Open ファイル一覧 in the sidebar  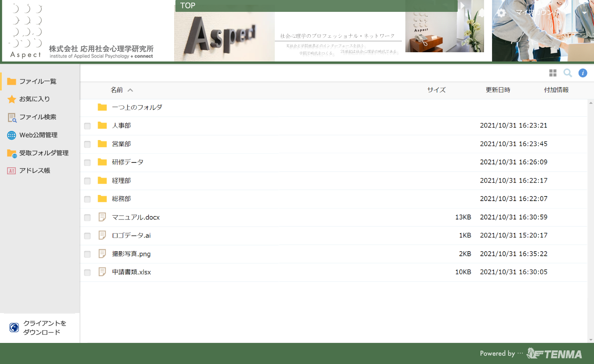37,81
